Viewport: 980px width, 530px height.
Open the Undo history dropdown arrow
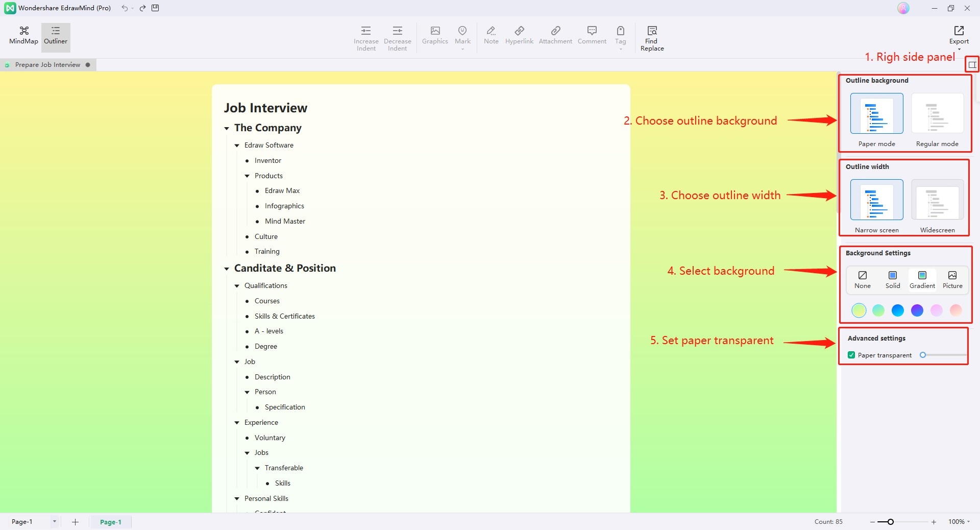click(x=132, y=8)
